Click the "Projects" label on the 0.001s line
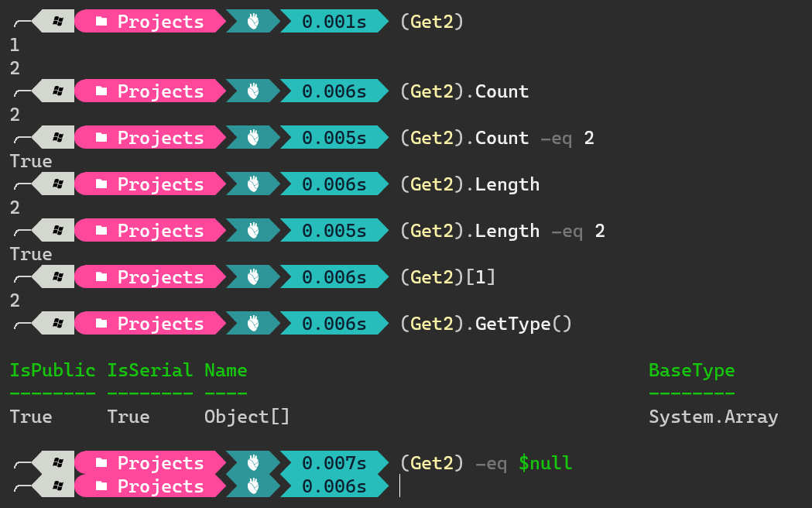 [x=160, y=22]
